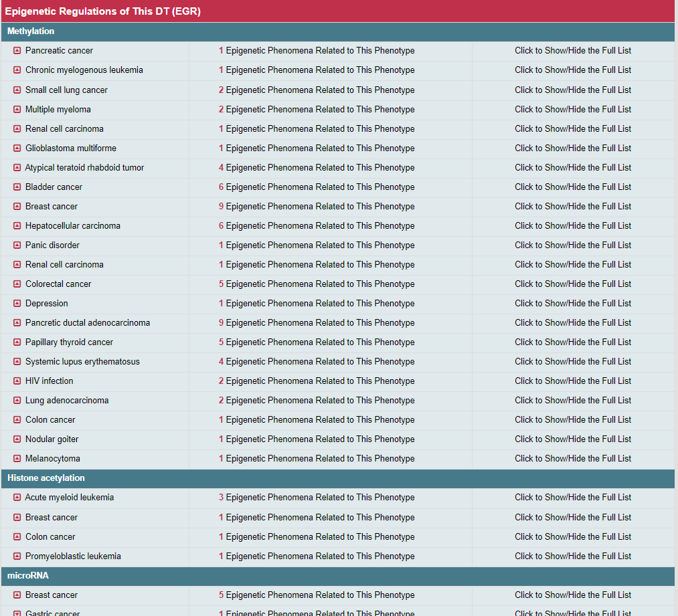This screenshot has height=616, width=678.
Task: Click the red icon next to Hepatocellular carcinoma
Action: (17, 225)
